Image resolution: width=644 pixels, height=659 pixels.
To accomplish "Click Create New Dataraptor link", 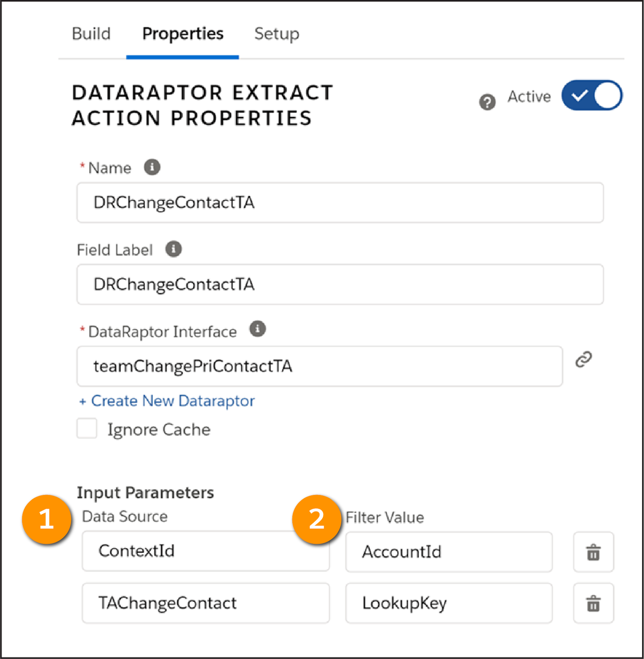I will point(166,400).
